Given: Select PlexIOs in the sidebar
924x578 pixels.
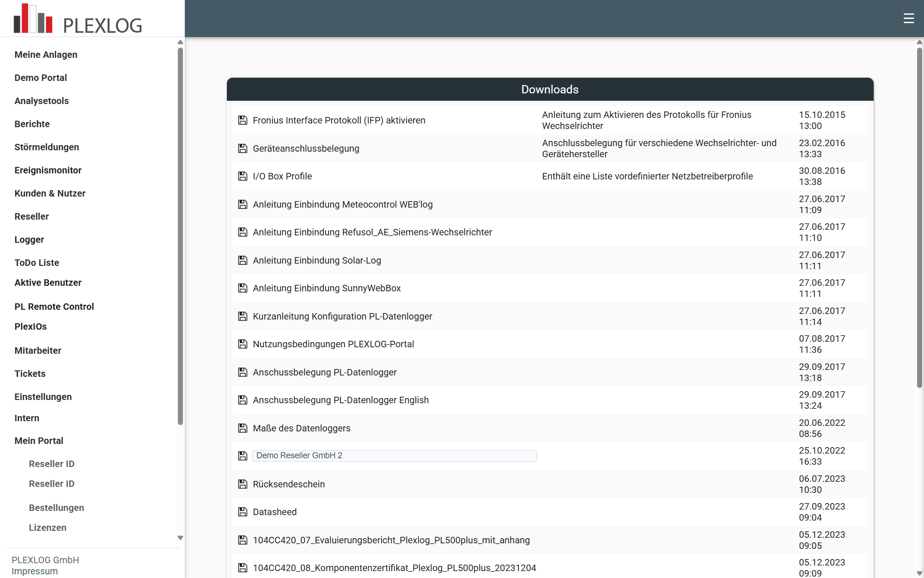Looking at the screenshot, I should [x=30, y=326].
